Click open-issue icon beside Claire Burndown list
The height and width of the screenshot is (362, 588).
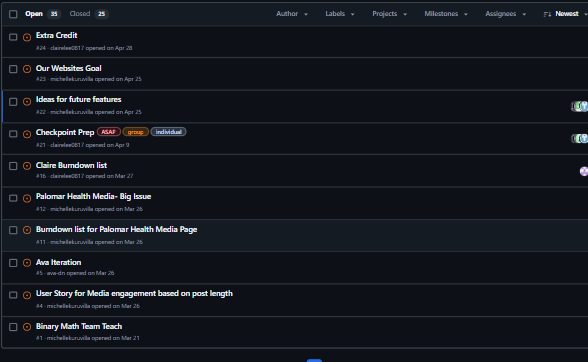[27, 166]
